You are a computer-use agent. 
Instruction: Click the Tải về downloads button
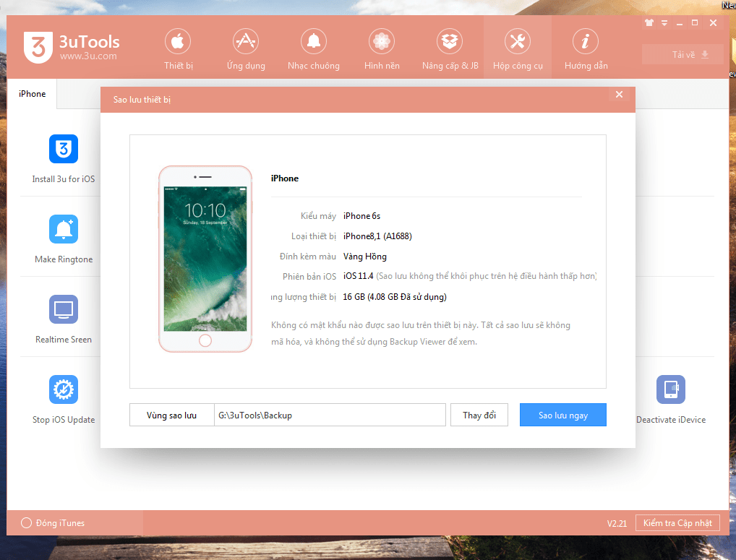click(x=682, y=54)
